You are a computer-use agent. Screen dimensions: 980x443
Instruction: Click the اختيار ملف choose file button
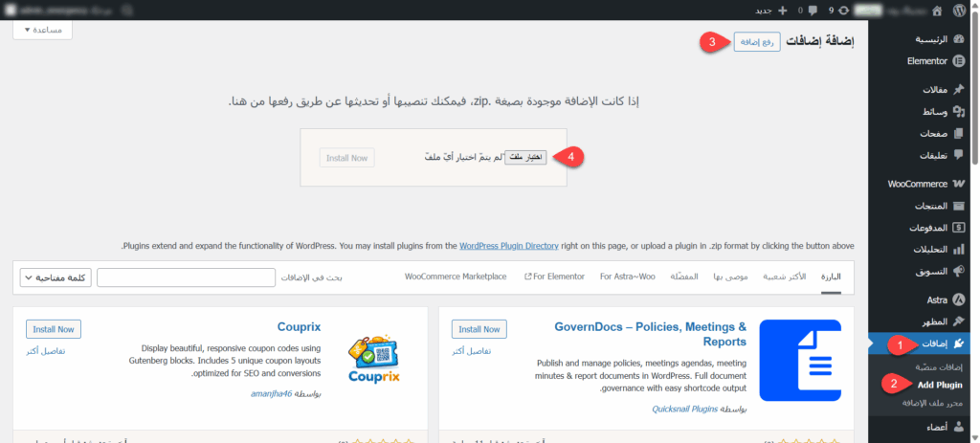coord(525,157)
